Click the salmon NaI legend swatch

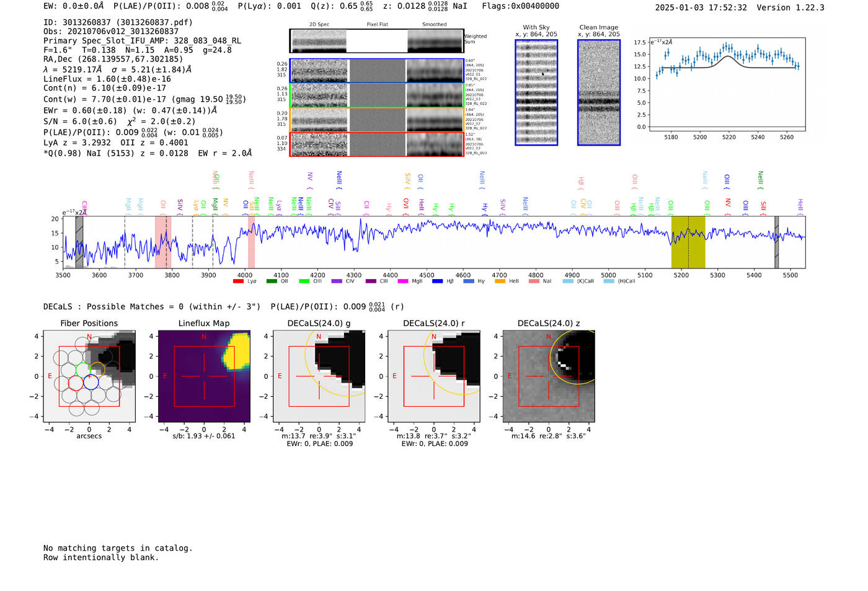[534, 282]
